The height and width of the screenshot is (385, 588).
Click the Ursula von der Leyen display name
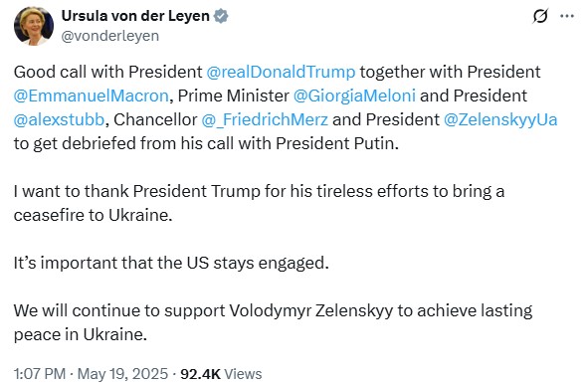pos(135,16)
